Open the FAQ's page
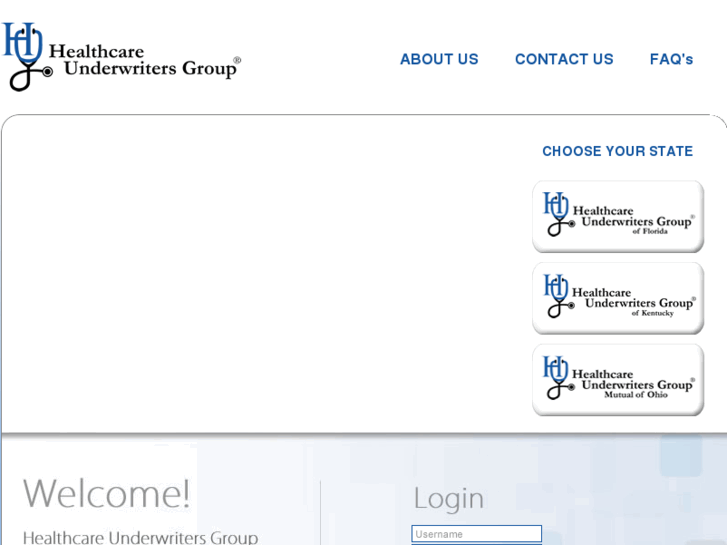 click(x=671, y=59)
